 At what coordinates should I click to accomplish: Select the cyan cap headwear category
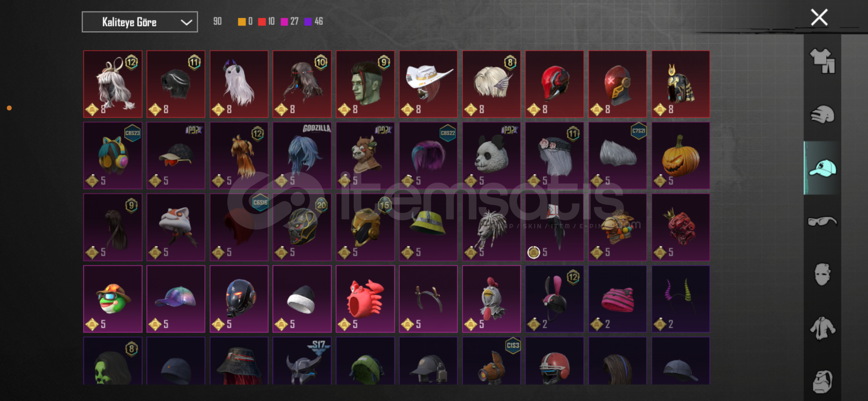pos(822,168)
